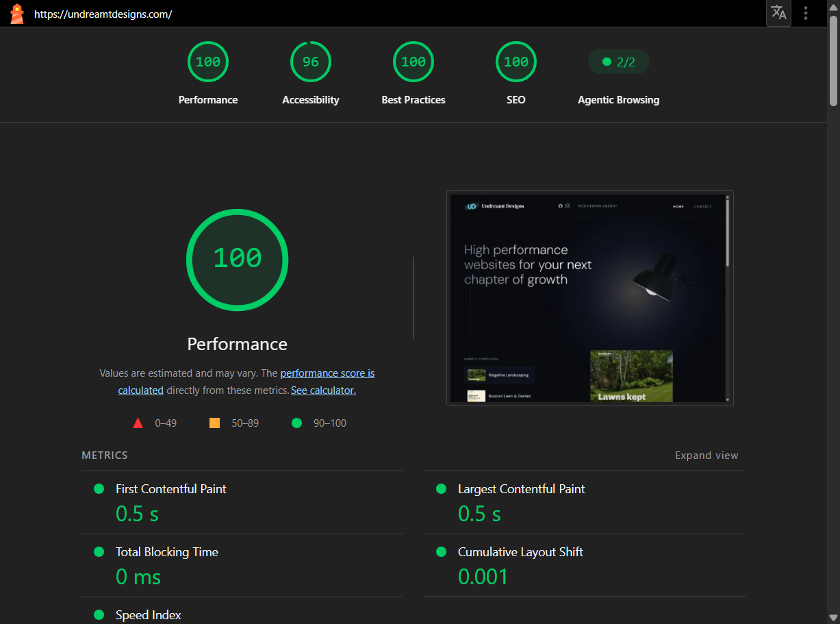Image resolution: width=840 pixels, height=624 pixels.
Task: Click the page vertical scrollbar thumb
Action: (833, 60)
